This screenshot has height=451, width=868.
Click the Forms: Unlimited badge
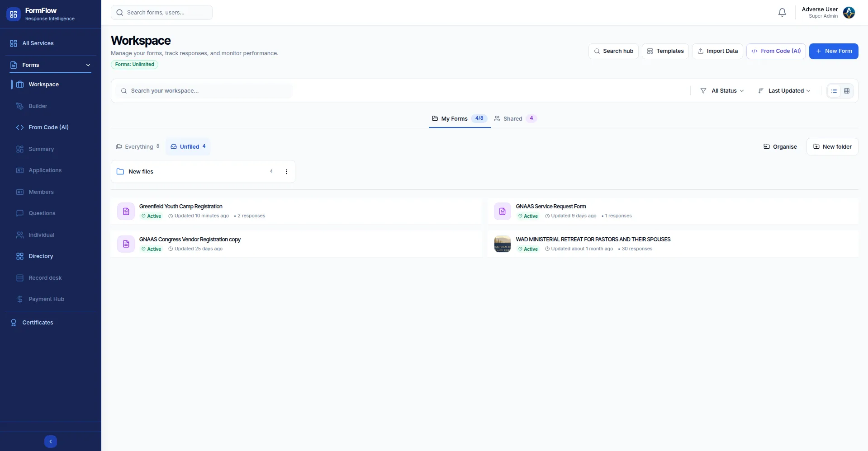134,64
